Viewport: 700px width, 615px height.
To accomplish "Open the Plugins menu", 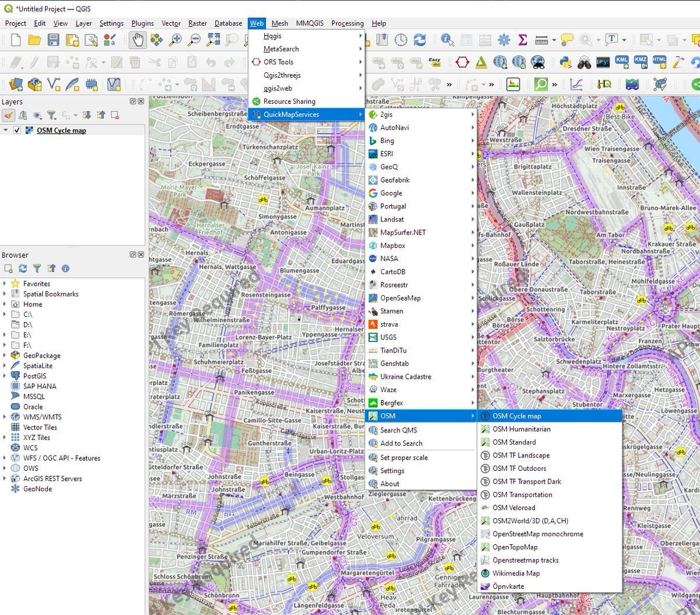I will 142,23.
